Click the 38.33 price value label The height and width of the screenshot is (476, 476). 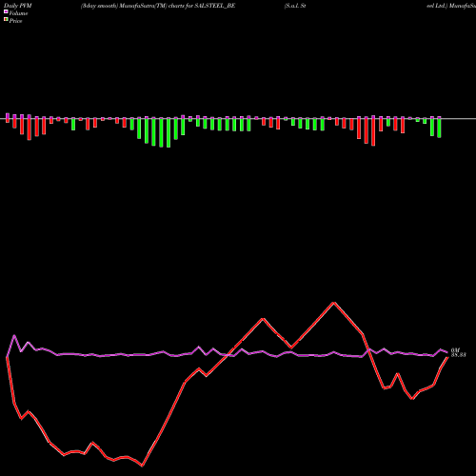coord(458,355)
